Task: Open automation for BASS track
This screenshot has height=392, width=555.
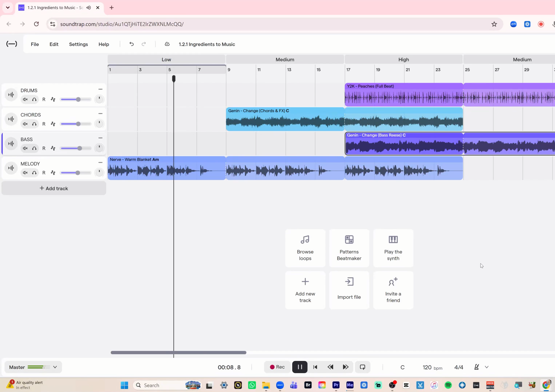Action: [x=53, y=148]
